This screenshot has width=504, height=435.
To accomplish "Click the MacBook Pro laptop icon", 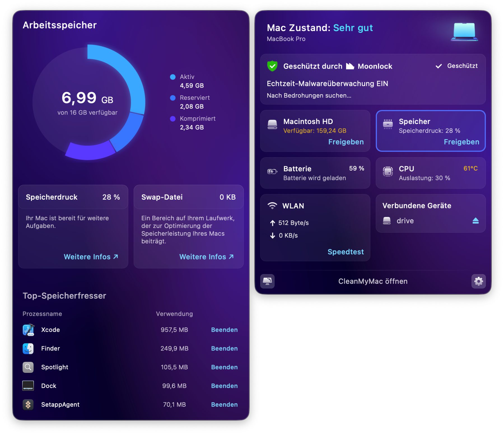I will 464,32.
